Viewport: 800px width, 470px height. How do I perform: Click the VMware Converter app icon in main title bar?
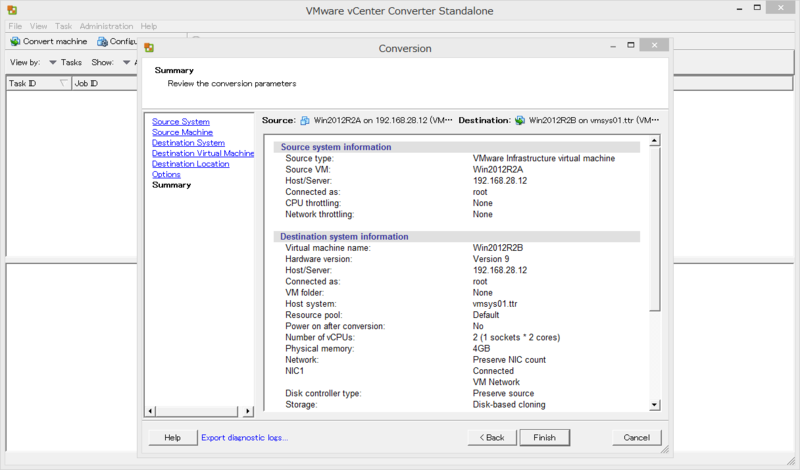point(12,10)
